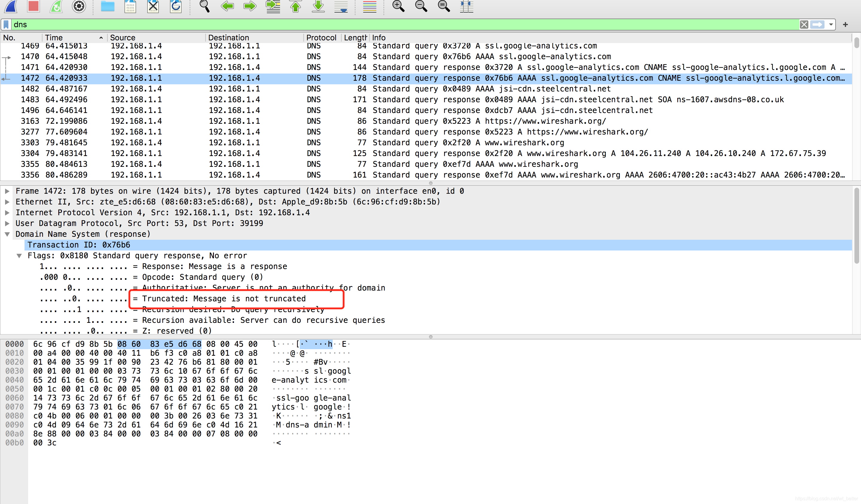The width and height of the screenshot is (861, 504).
Task: Clear the dns display filter
Action: pos(804,25)
